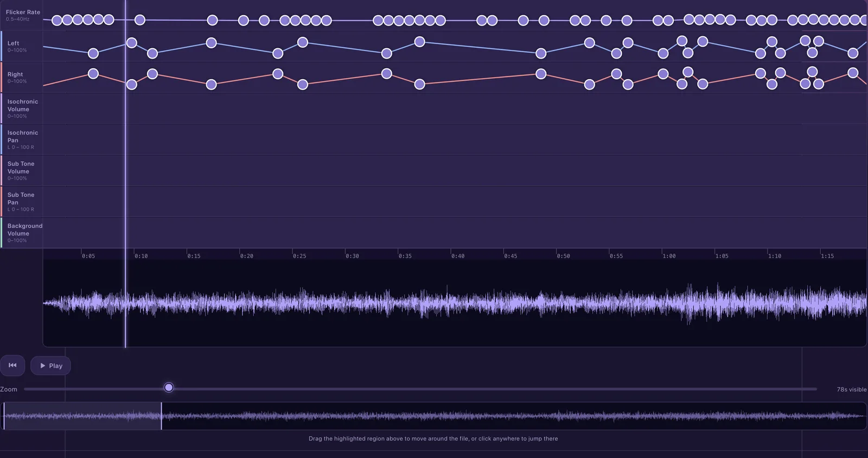Click the 0:05 mark on the time ruler
Image resolution: width=868 pixels, height=458 pixels.
tap(88, 256)
